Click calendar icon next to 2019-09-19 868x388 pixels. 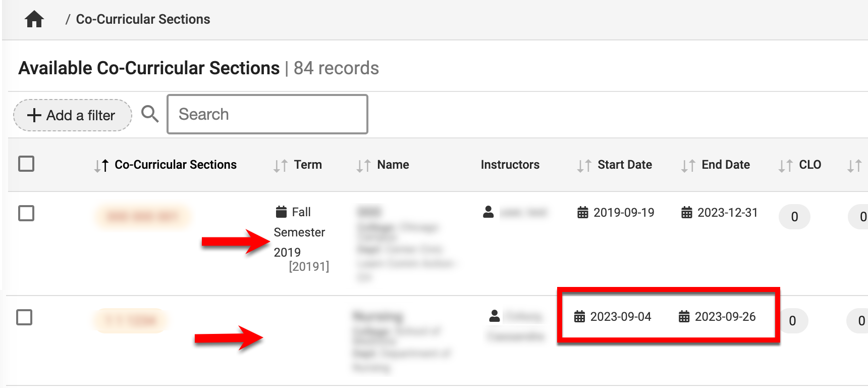click(583, 213)
